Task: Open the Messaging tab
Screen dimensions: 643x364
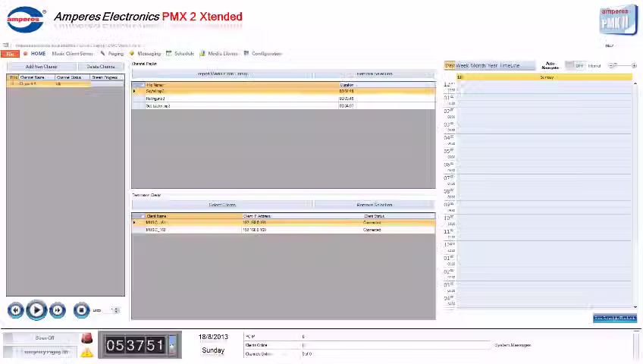Action: point(149,54)
